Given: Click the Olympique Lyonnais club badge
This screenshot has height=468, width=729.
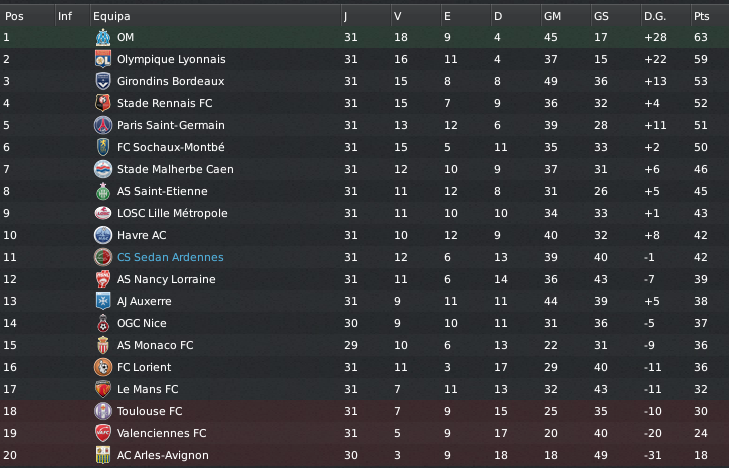Looking at the screenshot, I should click(x=101, y=59).
